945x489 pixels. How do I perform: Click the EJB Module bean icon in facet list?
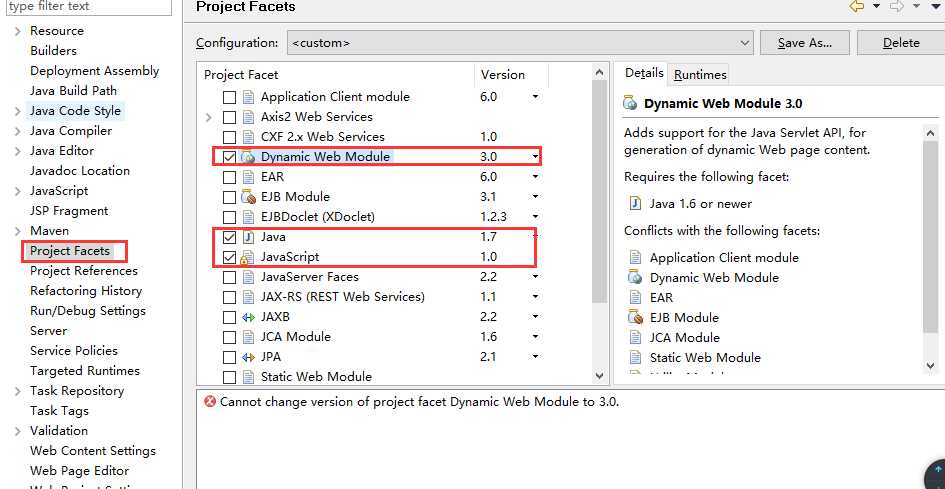tap(248, 197)
